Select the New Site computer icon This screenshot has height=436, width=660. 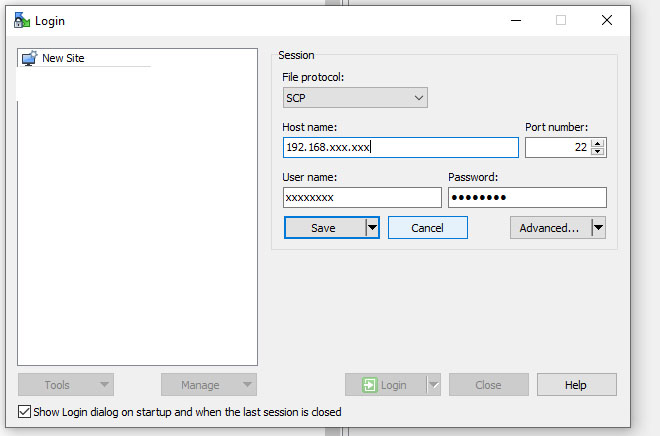tap(29, 58)
